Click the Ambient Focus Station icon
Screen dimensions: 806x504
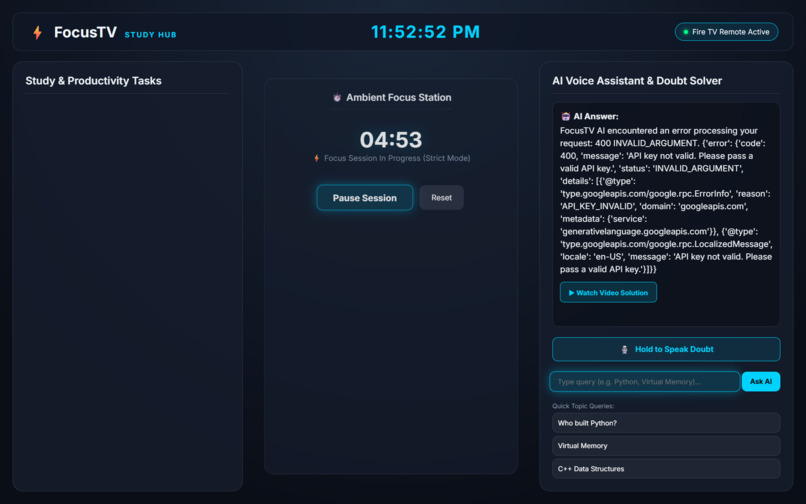(x=337, y=98)
